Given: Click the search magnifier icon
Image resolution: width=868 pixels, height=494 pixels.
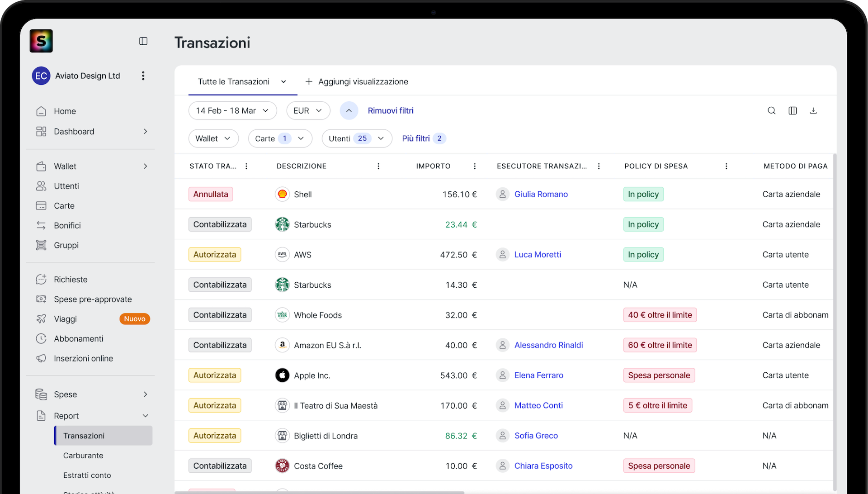Looking at the screenshot, I should point(771,111).
